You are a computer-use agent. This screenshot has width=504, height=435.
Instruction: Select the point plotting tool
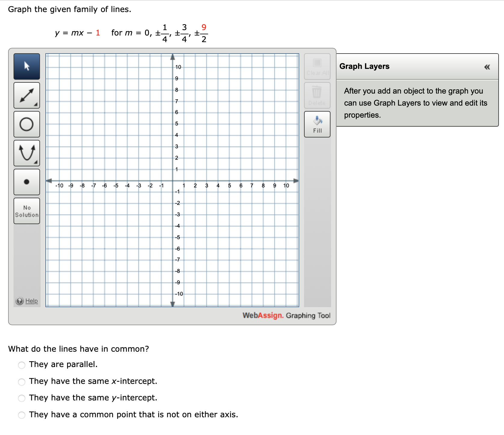(26, 182)
